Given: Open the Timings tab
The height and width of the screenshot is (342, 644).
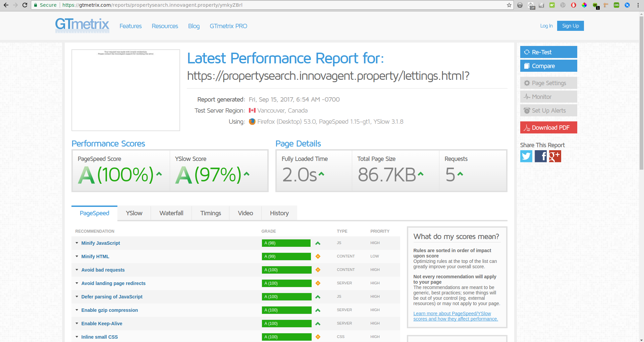Looking at the screenshot, I should (x=211, y=213).
